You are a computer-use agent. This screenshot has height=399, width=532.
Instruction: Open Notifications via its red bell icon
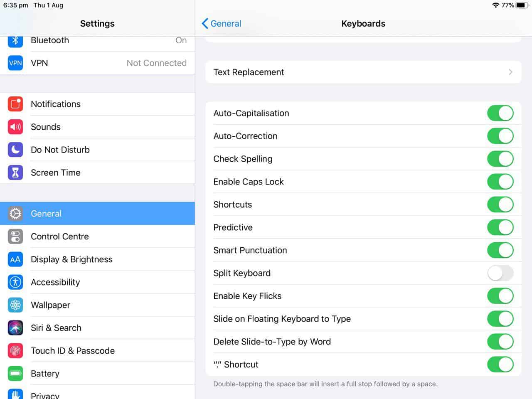pos(15,104)
